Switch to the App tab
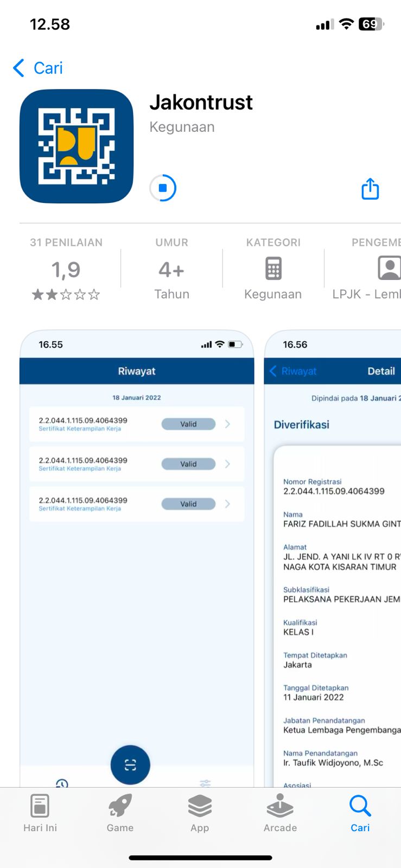This screenshot has width=401, height=868. (x=200, y=813)
